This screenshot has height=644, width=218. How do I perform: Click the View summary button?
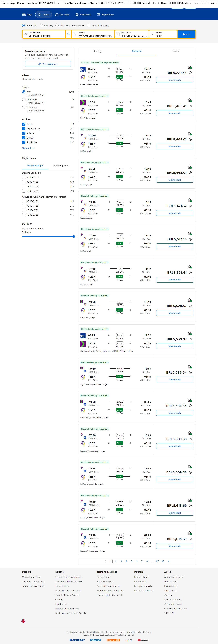(48, 64)
